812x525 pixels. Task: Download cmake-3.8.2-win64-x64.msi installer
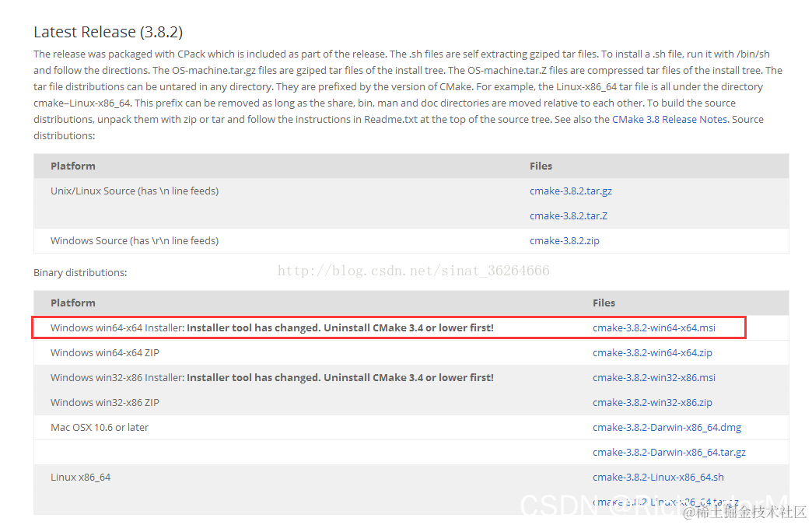(654, 327)
